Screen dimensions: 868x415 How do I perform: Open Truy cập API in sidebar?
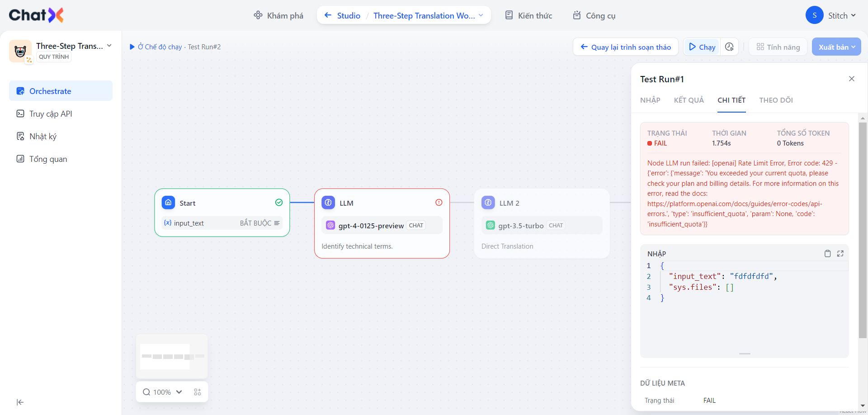51,114
